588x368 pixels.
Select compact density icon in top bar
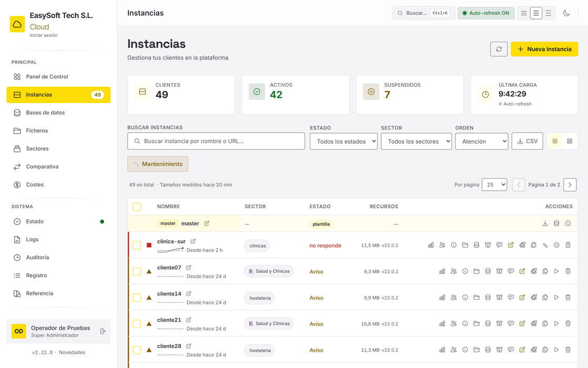(x=524, y=13)
